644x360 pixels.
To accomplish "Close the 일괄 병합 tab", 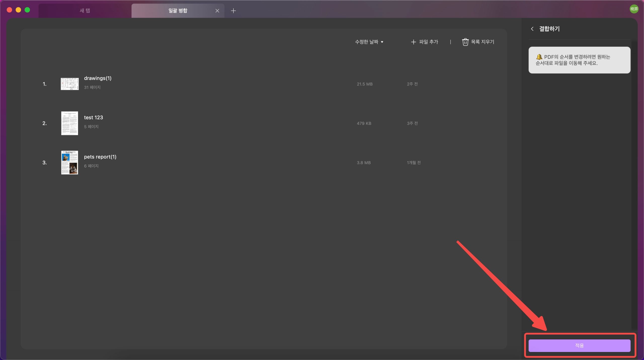I will tap(217, 11).
